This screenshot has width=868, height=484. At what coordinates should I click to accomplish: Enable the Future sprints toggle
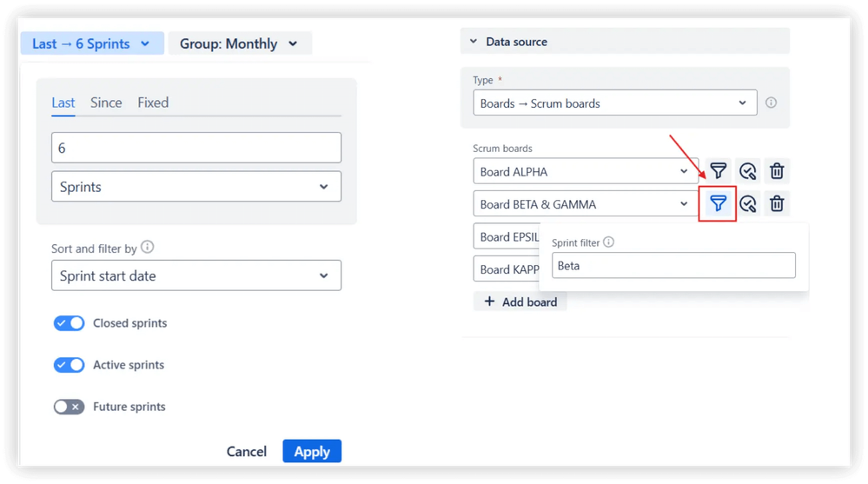pos(69,407)
